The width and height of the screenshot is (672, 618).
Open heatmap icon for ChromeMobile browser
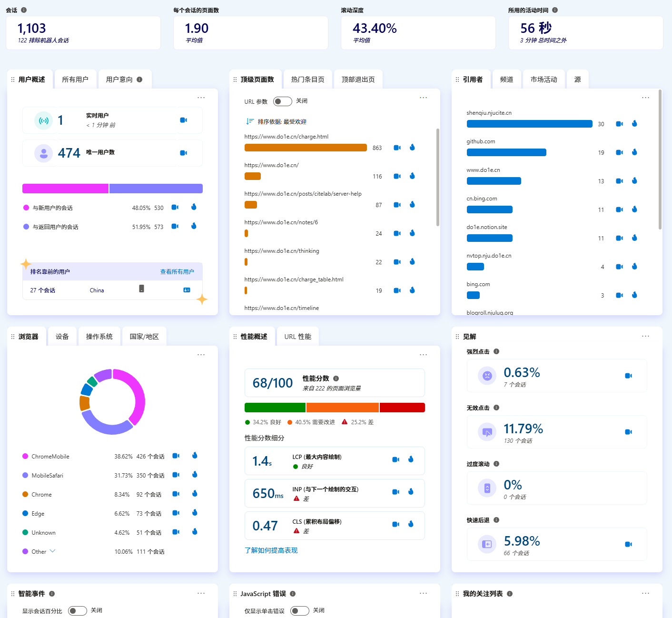(195, 456)
